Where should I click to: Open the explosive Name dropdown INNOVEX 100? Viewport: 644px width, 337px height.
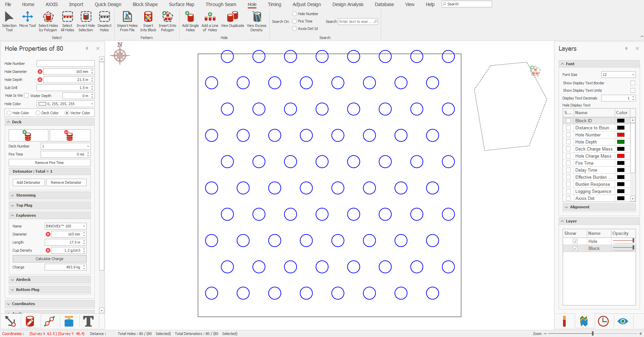[x=84, y=226]
